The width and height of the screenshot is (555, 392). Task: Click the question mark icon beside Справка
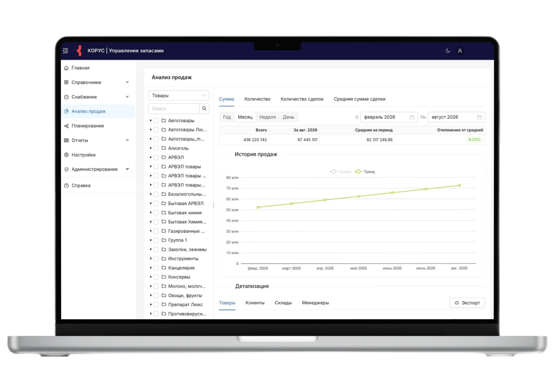click(x=66, y=185)
